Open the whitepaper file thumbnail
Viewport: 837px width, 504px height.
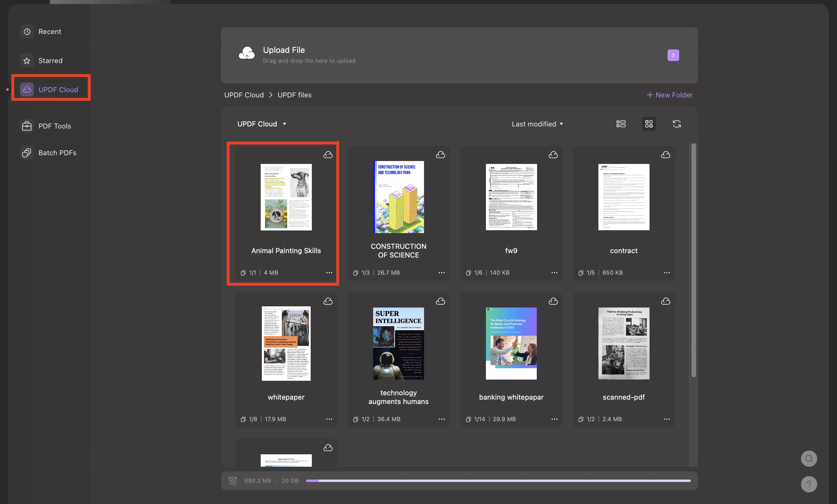[286, 343]
